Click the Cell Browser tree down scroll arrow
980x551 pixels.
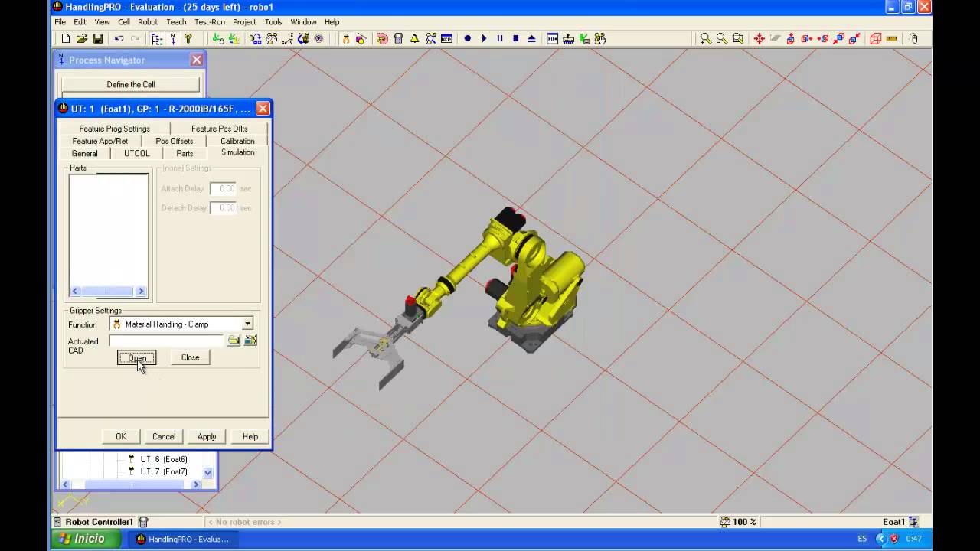point(207,473)
